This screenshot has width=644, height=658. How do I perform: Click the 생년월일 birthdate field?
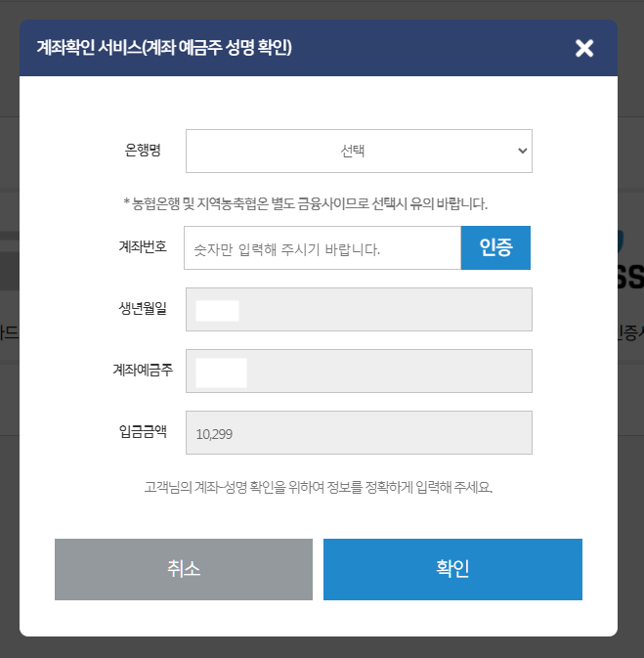click(359, 310)
